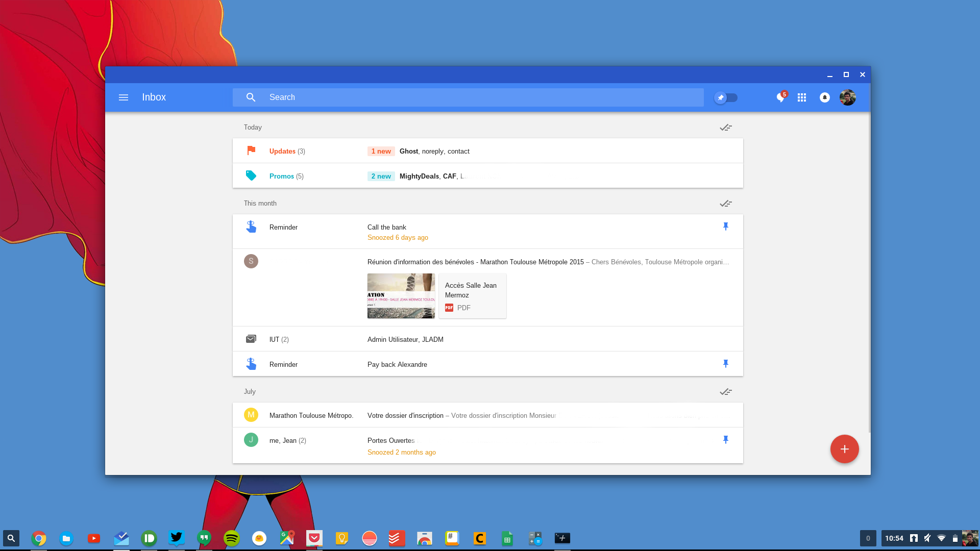Sweep all items from This month
This screenshot has width=980, height=551.
point(725,204)
